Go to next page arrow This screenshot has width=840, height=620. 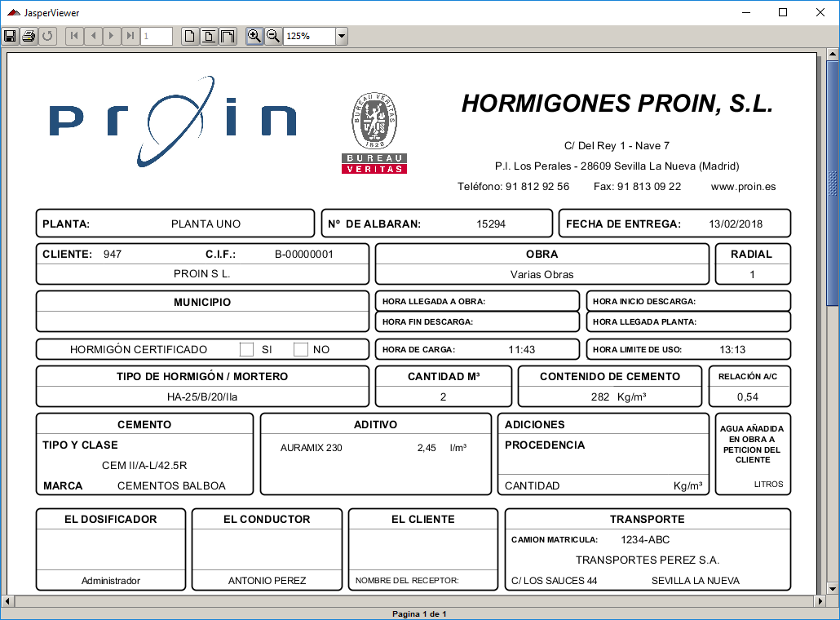click(112, 36)
